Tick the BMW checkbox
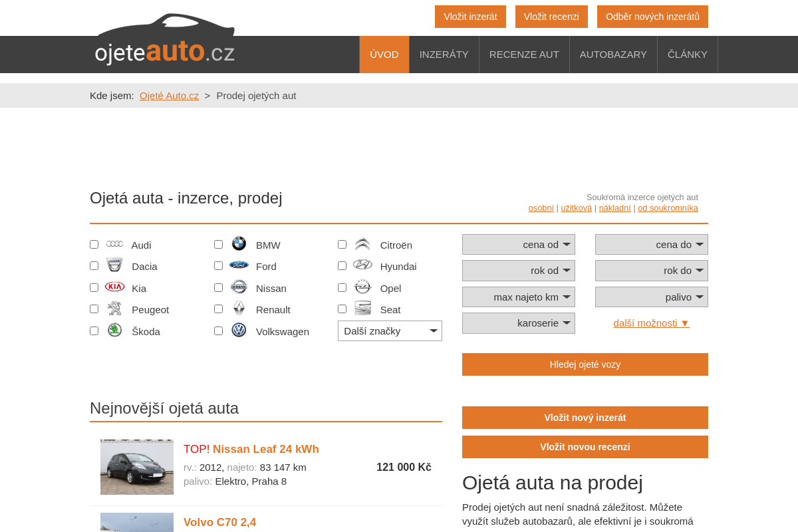Screen dimensions: 798x532 pos(218,244)
